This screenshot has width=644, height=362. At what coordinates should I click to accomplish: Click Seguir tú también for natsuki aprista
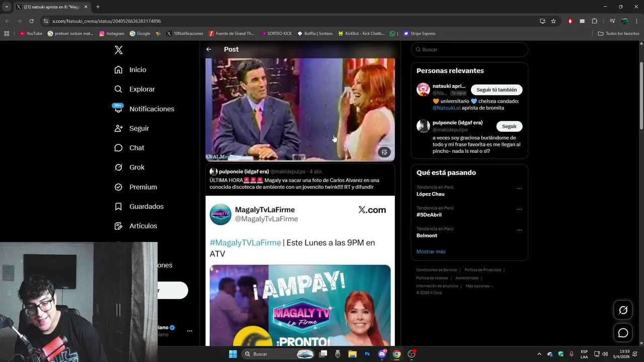point(497,89)
